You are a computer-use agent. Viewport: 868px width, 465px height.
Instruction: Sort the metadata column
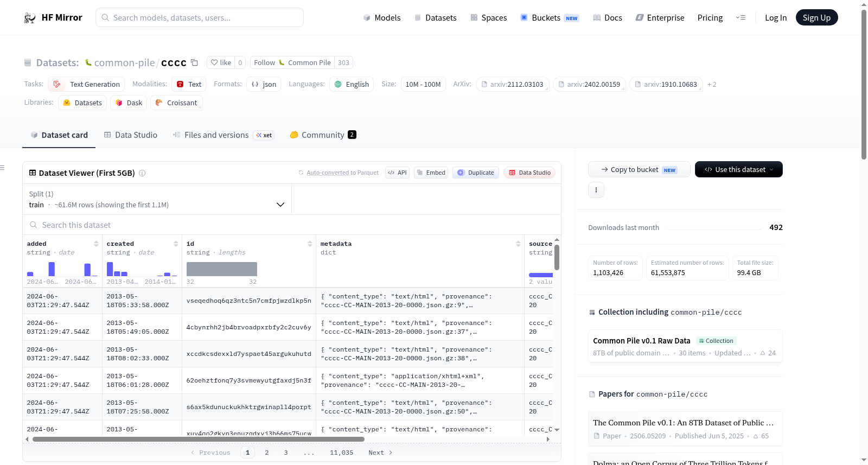(518, 244)
